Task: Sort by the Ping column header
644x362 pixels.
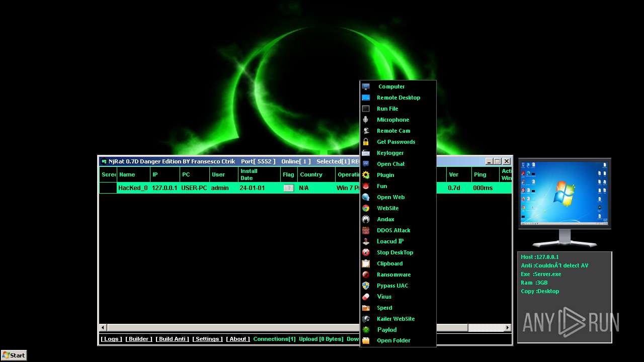Action: pyautogui.click(x=485, y=174)
